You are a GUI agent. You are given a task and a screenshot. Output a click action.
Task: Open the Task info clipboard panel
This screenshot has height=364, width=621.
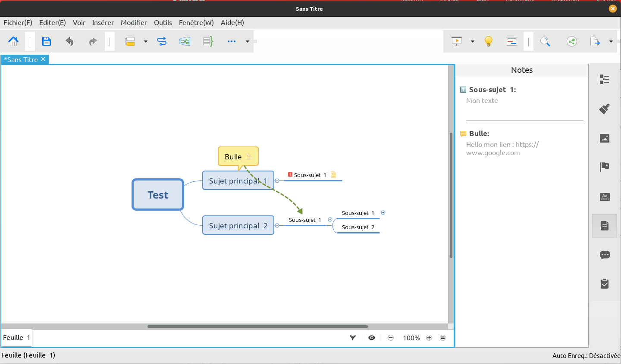pyautogui.click(x=605, y=283)
